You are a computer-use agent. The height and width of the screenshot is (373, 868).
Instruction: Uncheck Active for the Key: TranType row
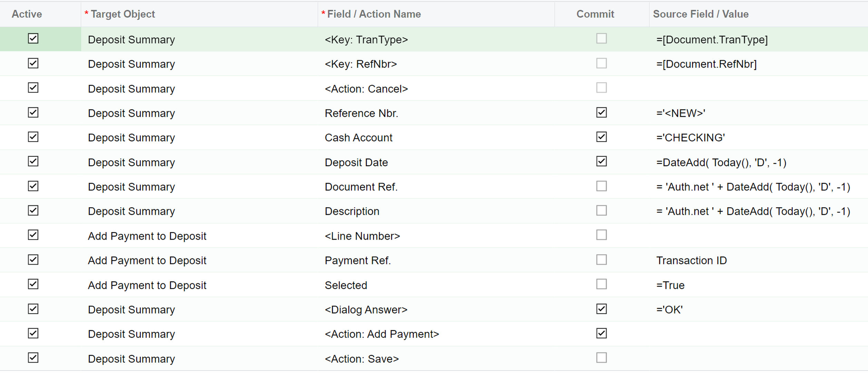[x=33, y=38]
